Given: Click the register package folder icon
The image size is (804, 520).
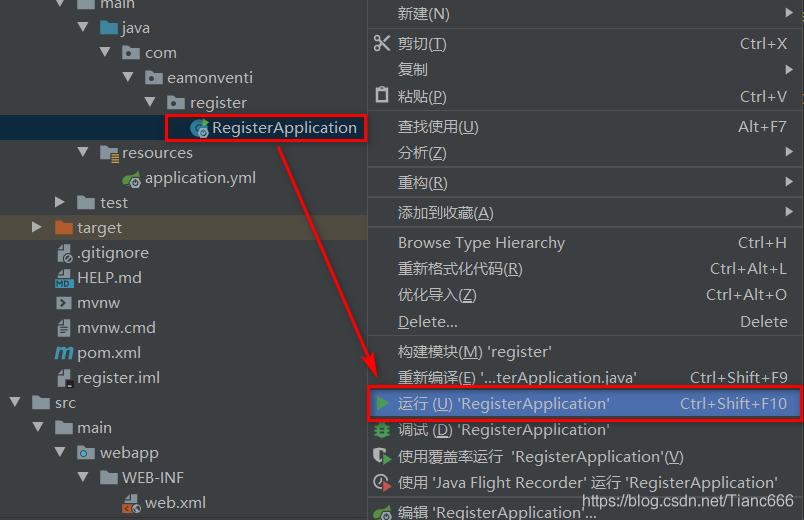Looking at the screenshot, I should 176,103.
